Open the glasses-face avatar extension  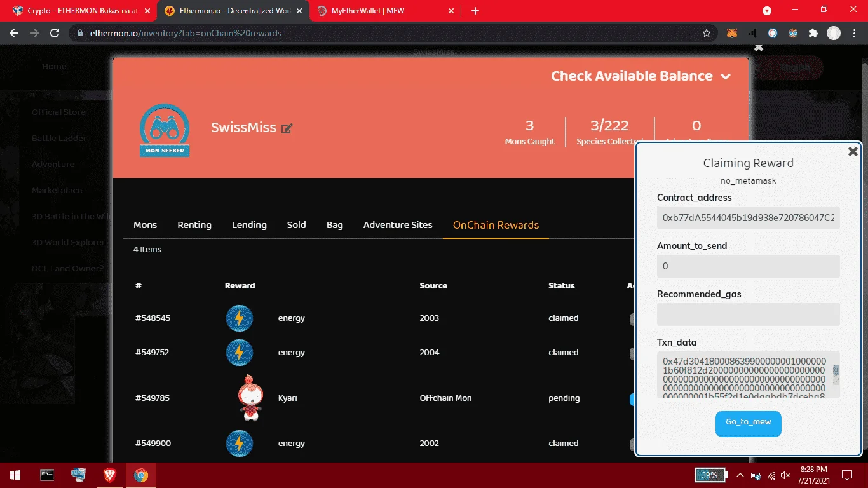click(x=793, y=33)
